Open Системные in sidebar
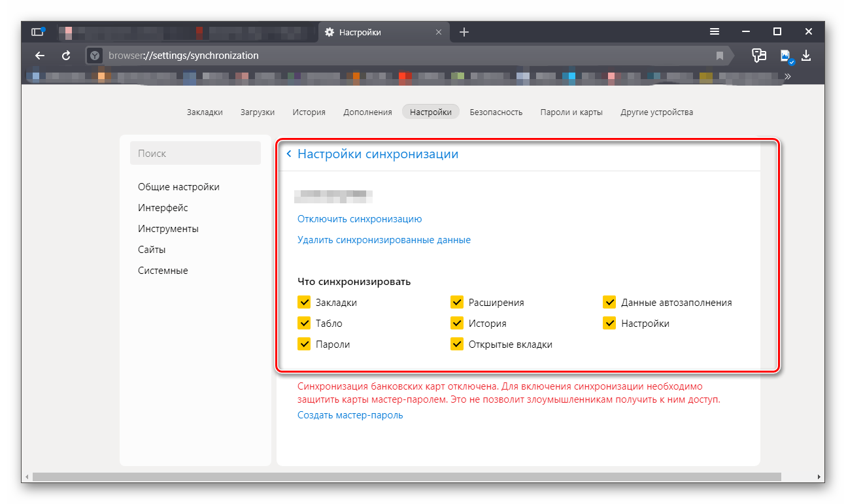Screen dimensions: 846x504 click(x=163, y=271)
